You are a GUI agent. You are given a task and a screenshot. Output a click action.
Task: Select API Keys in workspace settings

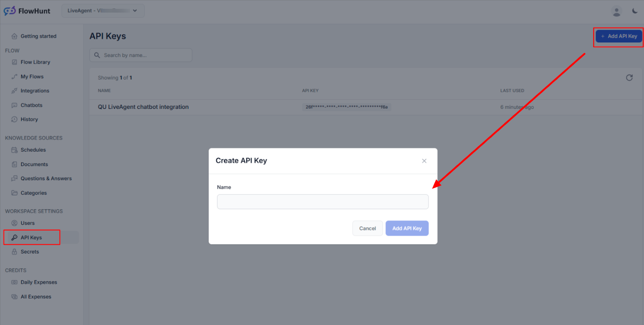coord(31,238)
